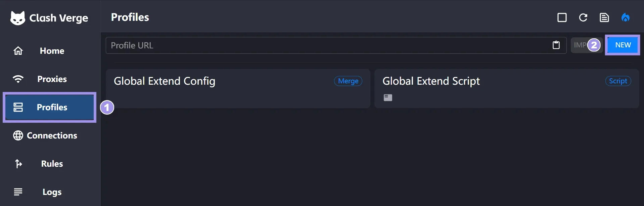Paste from clipboard into Profile URL
Image resolution: width=644 pixels, height=206 pixels.
click(x=556, y=45)
